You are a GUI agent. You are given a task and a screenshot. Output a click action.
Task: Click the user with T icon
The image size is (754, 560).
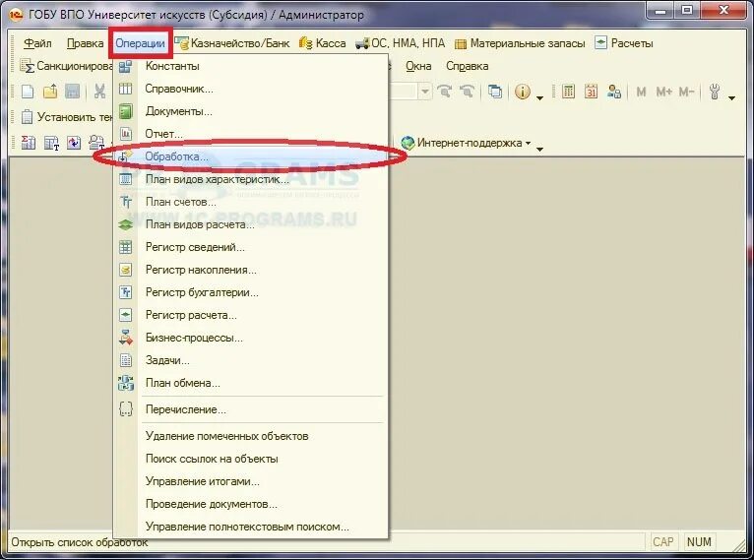tap(96, 143)
